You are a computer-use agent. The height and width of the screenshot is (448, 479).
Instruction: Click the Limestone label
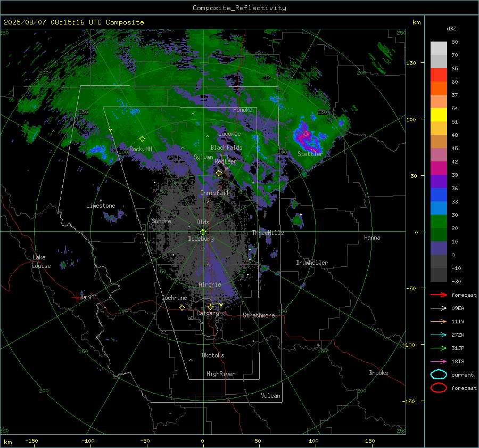pyautogui.click(x=101, y=206)
